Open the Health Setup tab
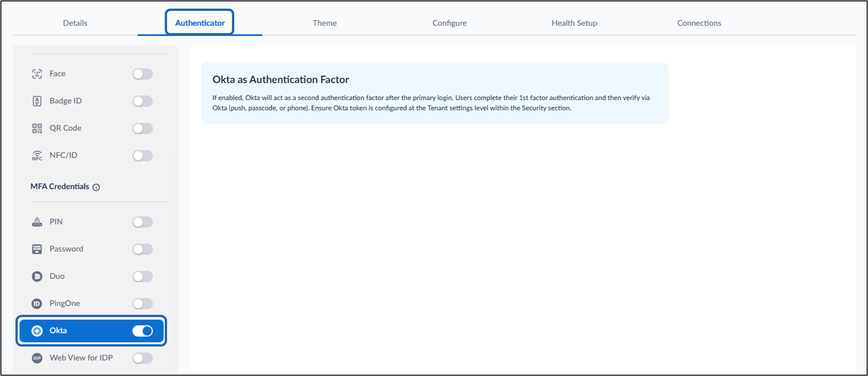Viewport: 868px width, 376px height. pyautogui.click(x=574, y=23)
